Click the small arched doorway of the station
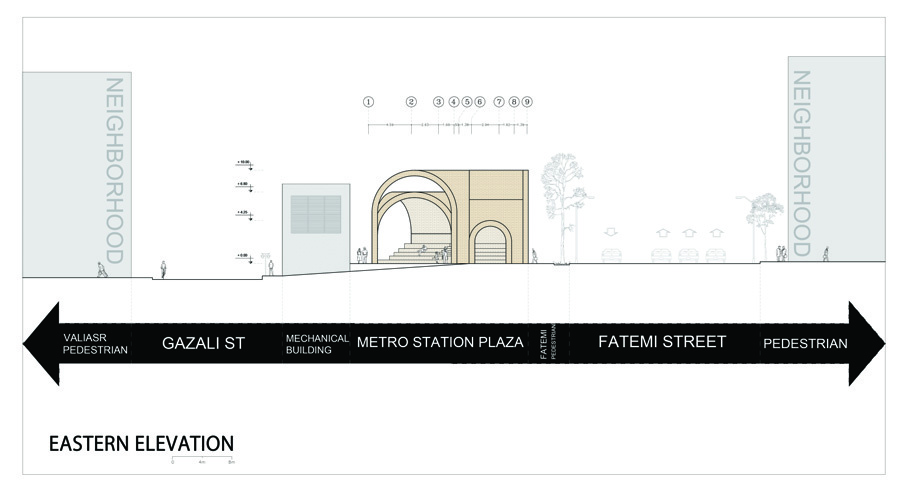This screenshot has height=499, width=908. pyautogui.click(x=490, y=243)
